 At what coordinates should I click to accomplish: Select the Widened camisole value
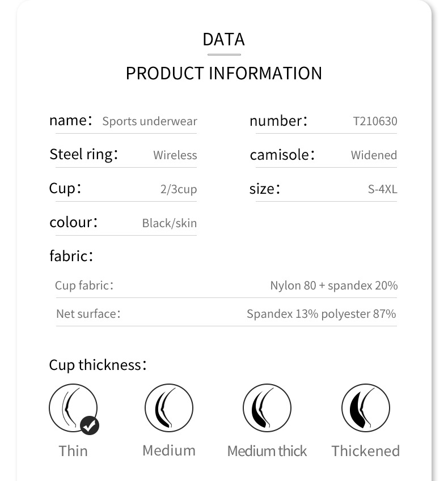374,155
